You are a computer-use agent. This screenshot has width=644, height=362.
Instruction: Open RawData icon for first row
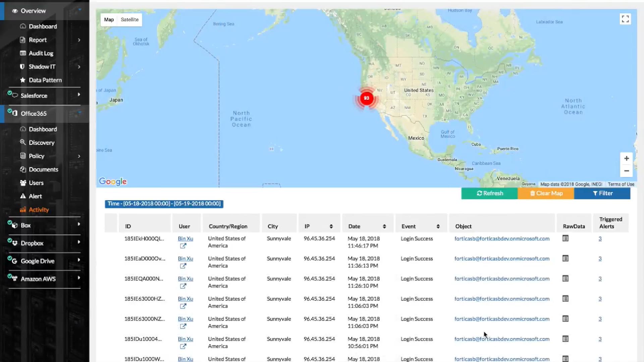(x=566, y=238)
